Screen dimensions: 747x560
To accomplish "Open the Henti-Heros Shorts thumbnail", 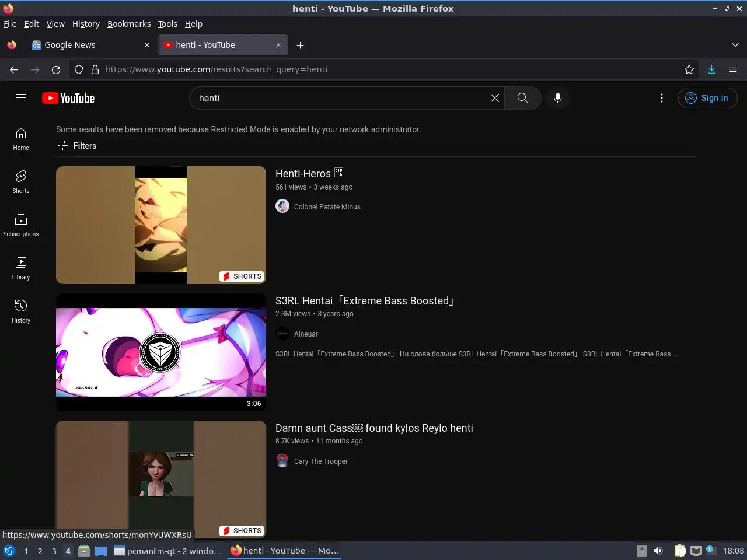I will 161,225.
